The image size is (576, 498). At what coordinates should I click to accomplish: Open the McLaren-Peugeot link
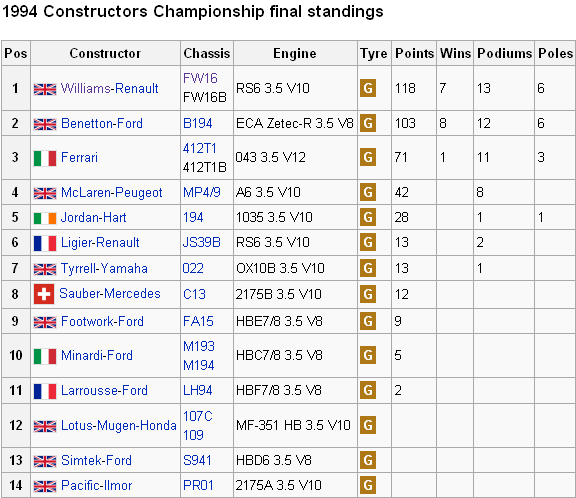[x=112, y=192]
